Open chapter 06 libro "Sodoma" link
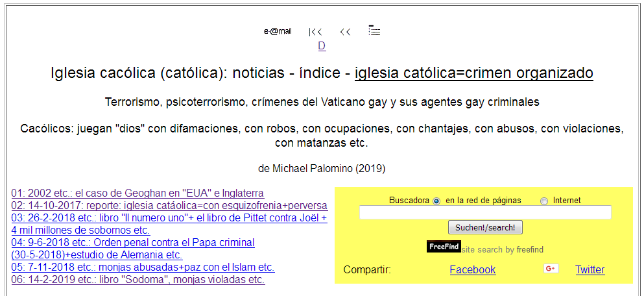The image size is (644, 296). coord(137,280)
